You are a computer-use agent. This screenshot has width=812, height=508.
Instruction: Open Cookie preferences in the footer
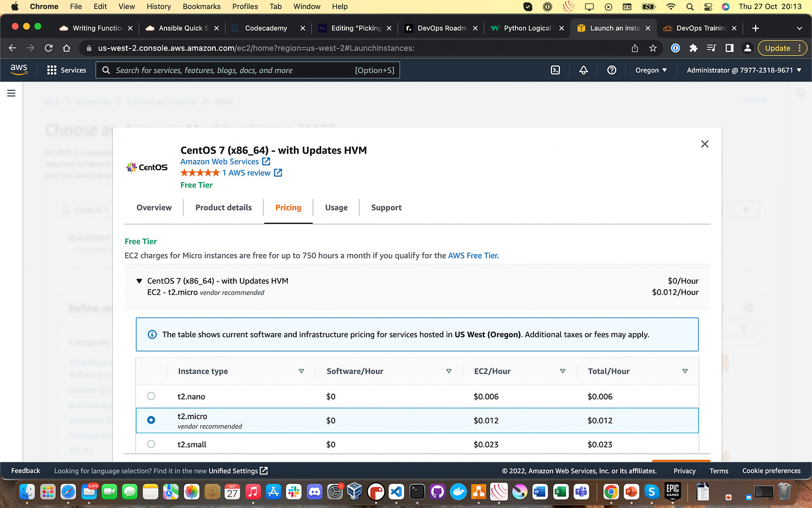click(771, 471)
